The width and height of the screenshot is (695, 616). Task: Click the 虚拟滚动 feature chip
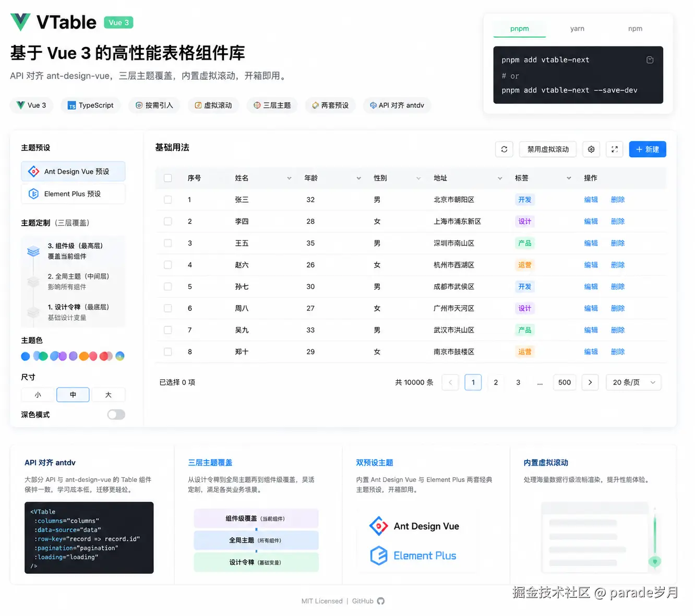tap(213, 105)
